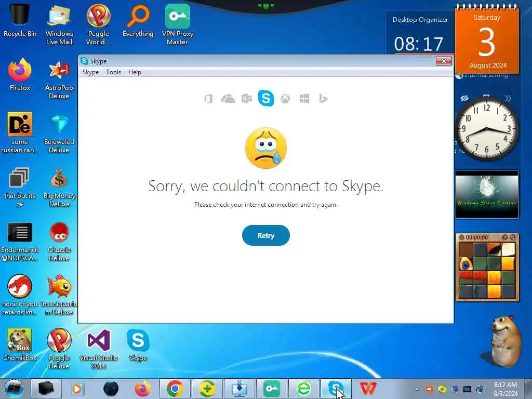Select the 'that but its c#' desktop icon

click(20, 187)
